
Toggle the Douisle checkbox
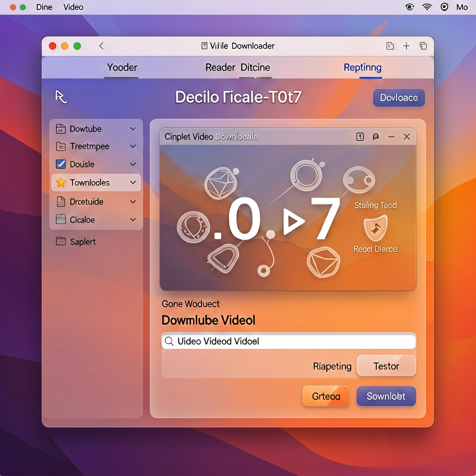coord(61,164)
